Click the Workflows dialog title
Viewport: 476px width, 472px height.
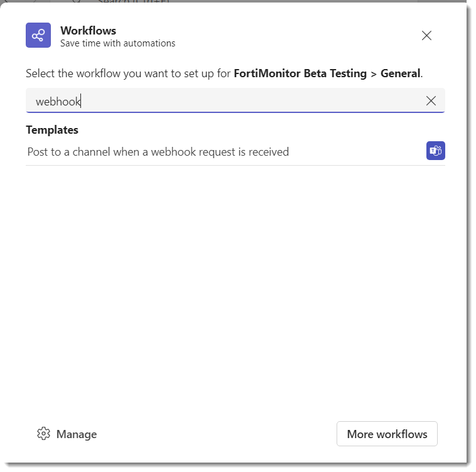pos(88,30)
